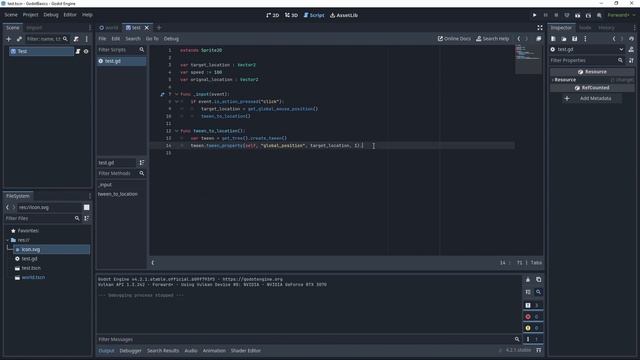Open Online Docs link
This screenshot has height=360, width=640.
pos(454,39)
